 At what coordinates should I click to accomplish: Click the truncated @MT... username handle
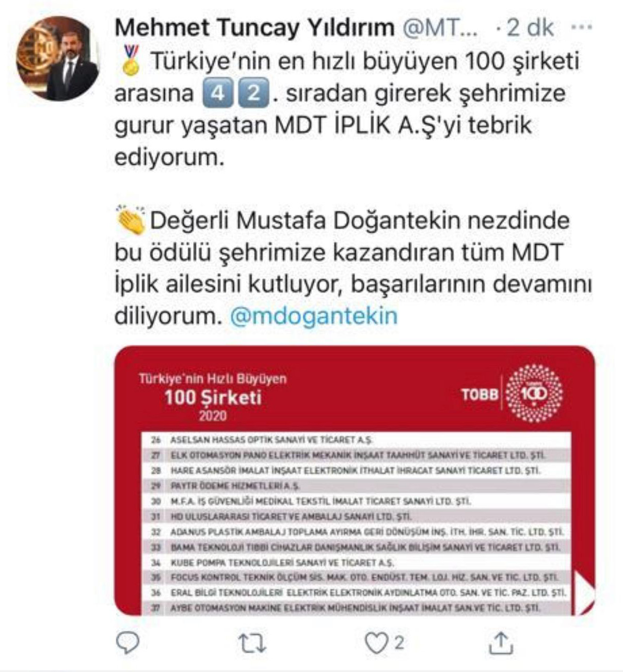440,28
